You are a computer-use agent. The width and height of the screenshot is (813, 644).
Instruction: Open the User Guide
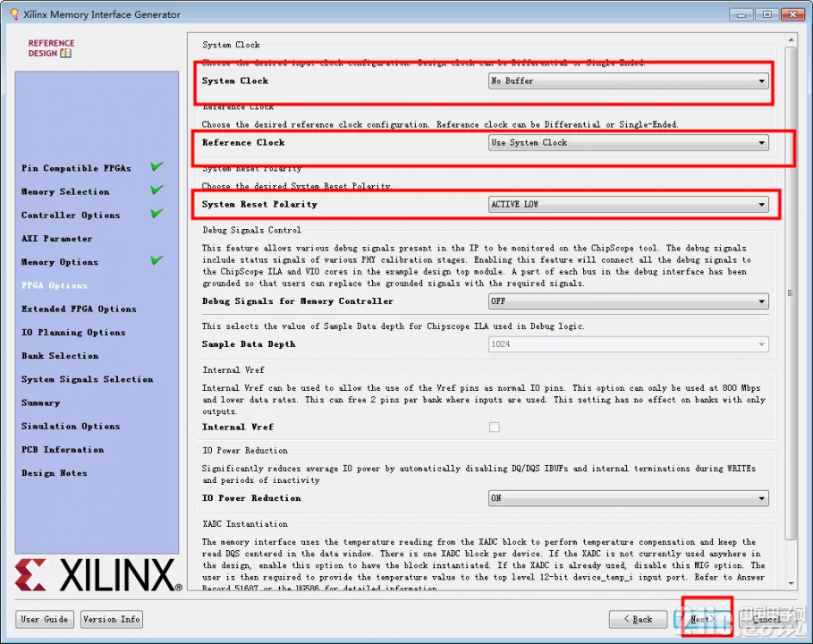(45, 619)
